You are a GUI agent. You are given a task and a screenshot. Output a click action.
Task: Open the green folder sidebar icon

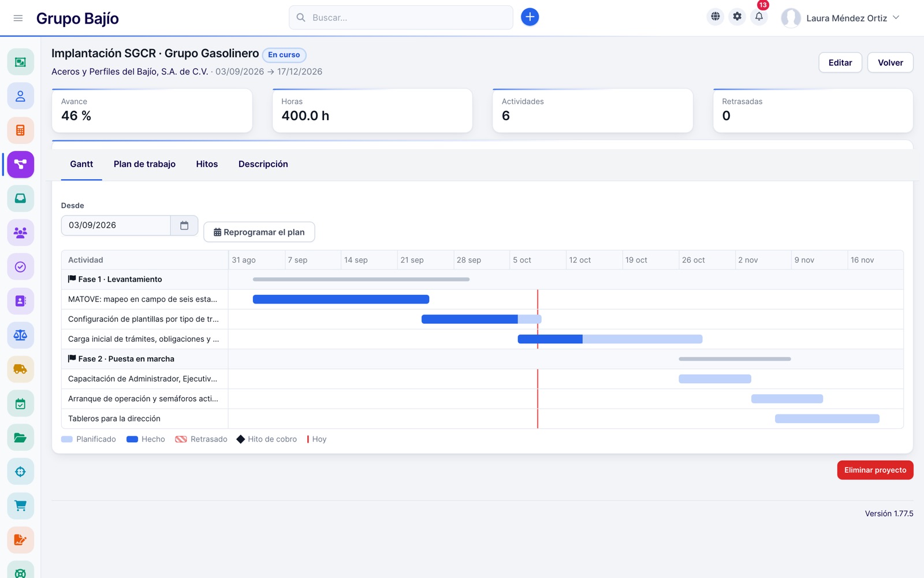[20, 438]
